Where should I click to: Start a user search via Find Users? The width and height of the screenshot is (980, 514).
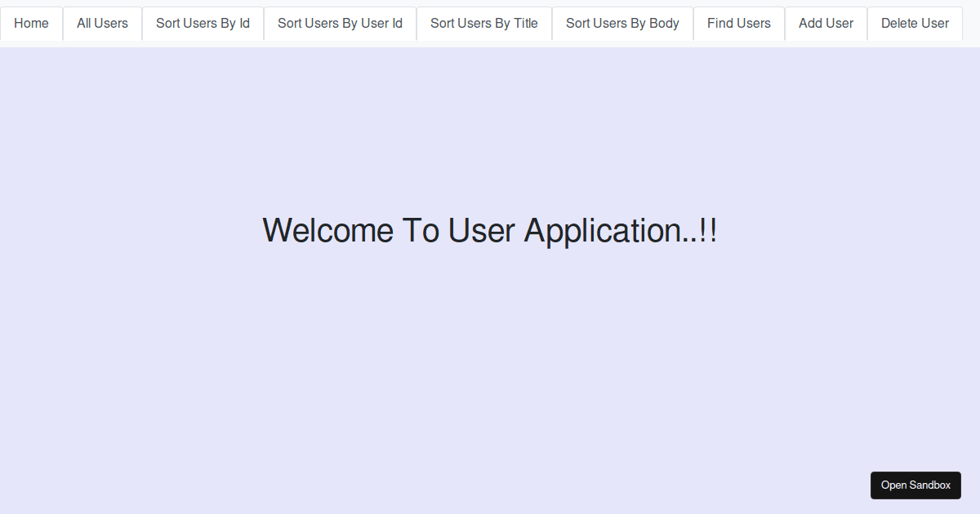coord(738,23)
